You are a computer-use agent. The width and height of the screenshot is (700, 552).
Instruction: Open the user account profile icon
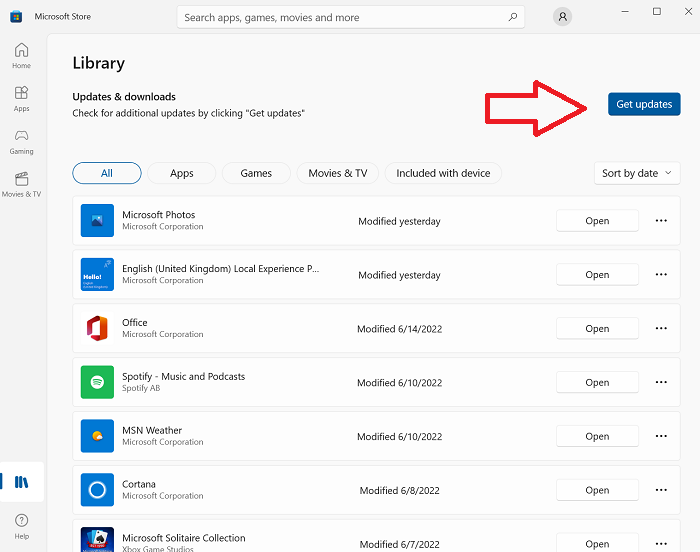coord(562,17)
